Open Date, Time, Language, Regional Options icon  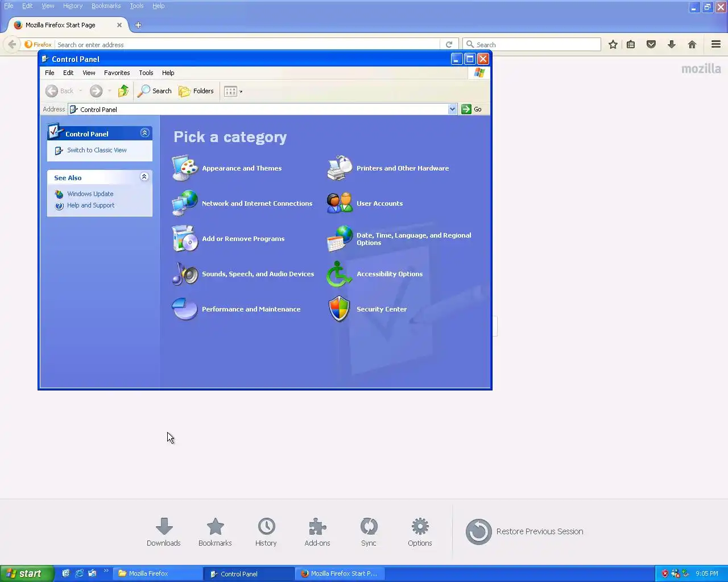[x=340, y=239]
